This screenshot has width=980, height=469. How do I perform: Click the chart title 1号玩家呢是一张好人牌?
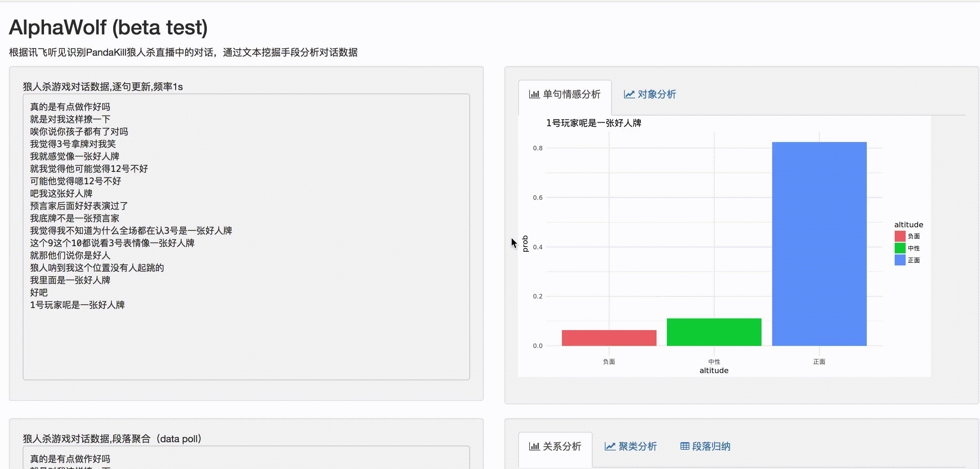point(594,123)
